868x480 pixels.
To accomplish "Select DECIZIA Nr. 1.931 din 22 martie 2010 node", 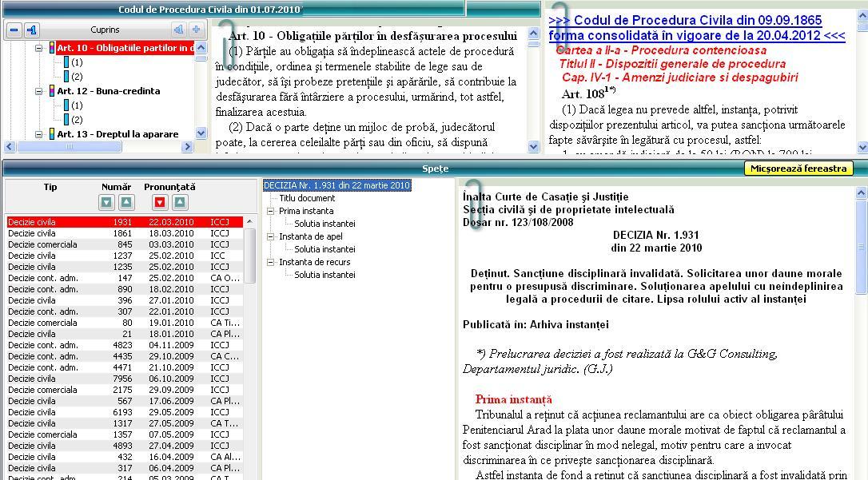I will 336,185.
